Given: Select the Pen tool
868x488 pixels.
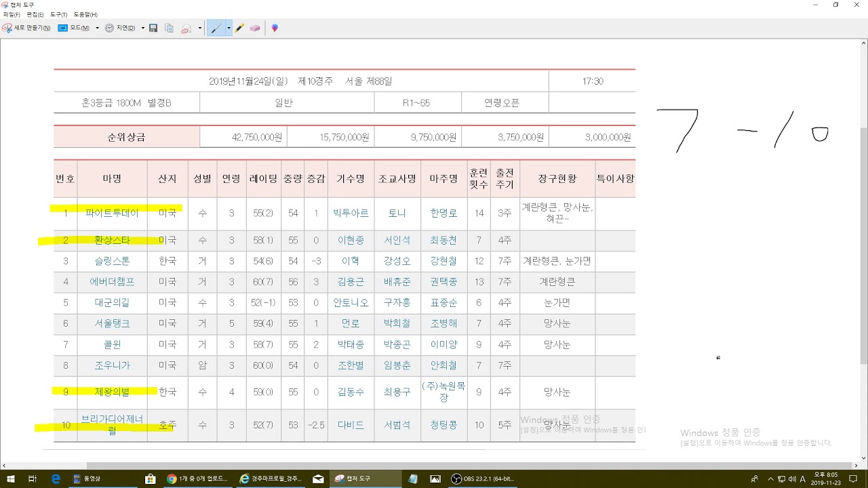Looking at the screenshot, I should click(216, 28).
